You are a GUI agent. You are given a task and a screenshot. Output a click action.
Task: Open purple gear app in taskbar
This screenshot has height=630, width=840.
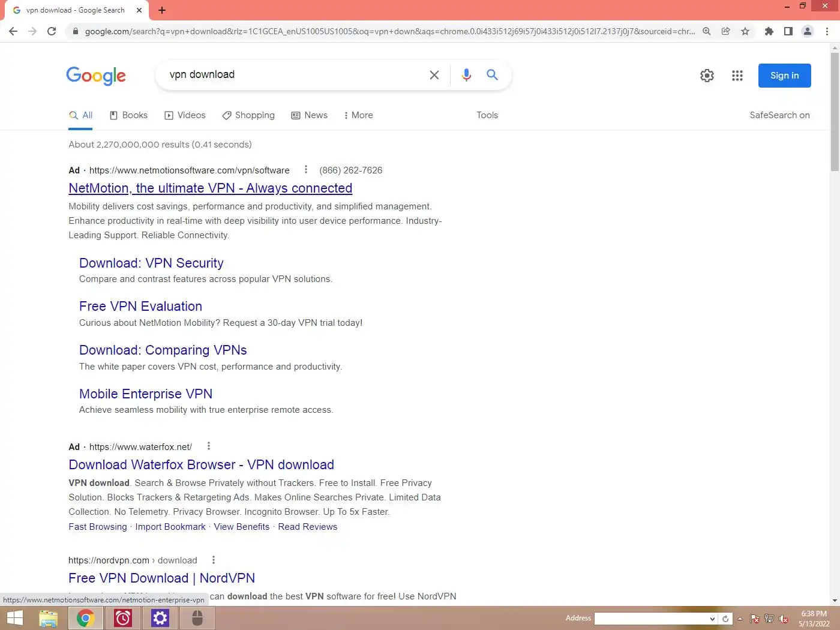tap(160, 618)
